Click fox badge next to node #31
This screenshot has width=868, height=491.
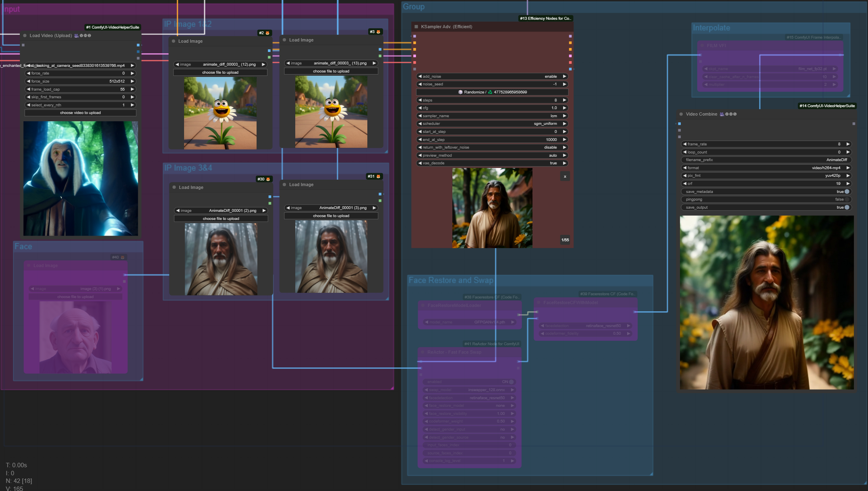378,176
